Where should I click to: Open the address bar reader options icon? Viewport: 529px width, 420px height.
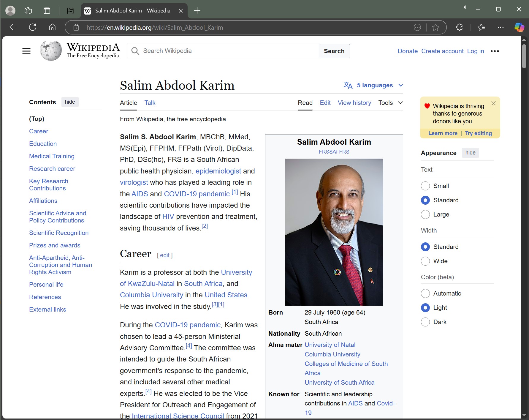coord(417,27)
